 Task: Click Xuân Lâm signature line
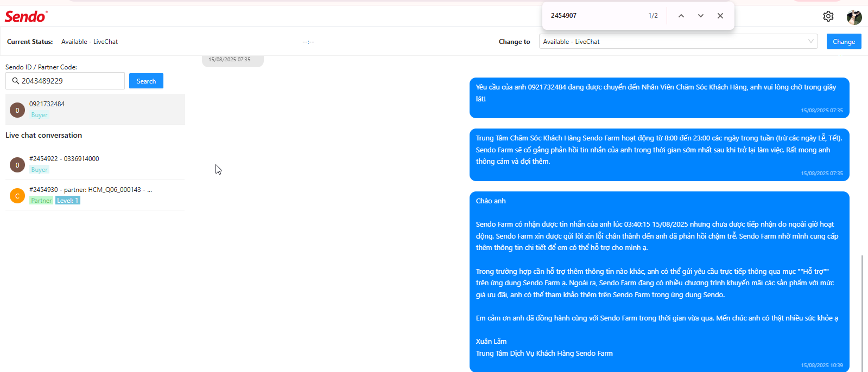pyautogui.click(x=491, y=342)
